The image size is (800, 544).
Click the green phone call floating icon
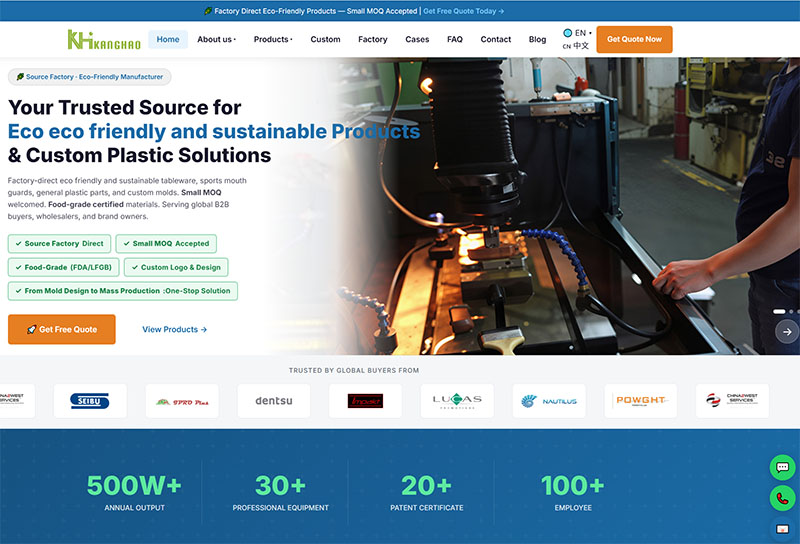point(782,498)
